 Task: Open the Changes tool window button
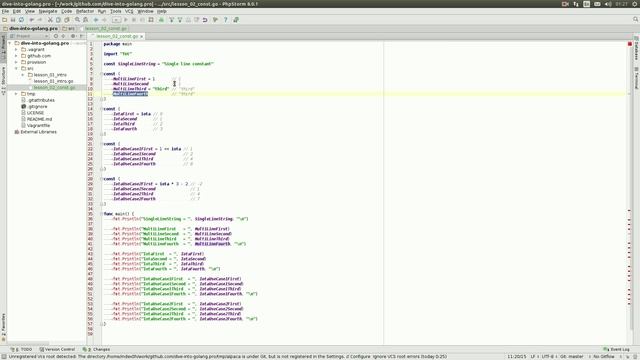click(96, 349)
